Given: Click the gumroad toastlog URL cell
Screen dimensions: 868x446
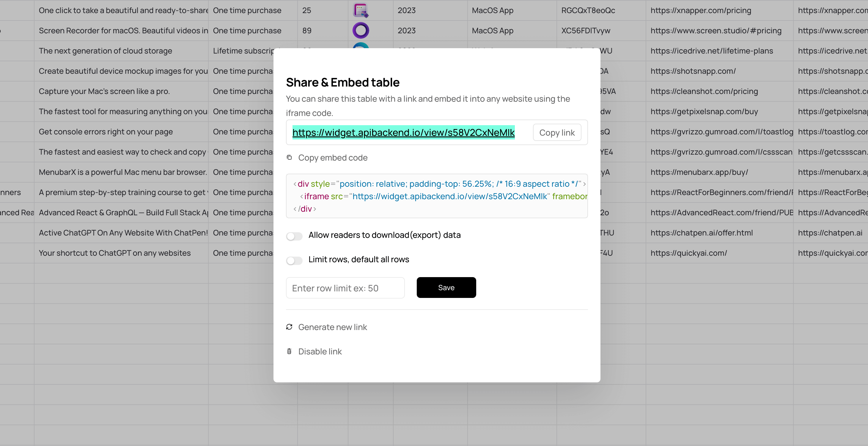Looking at the screenshot, I should point(719,132).
